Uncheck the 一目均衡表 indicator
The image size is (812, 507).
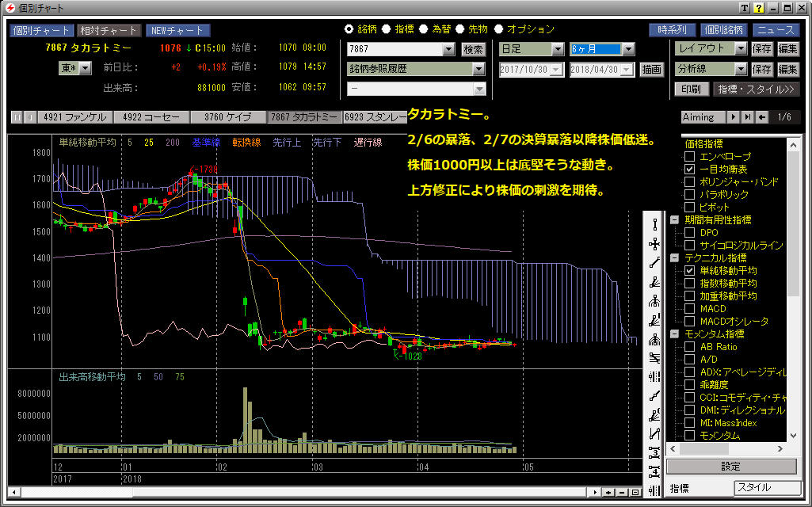point(689,170)
